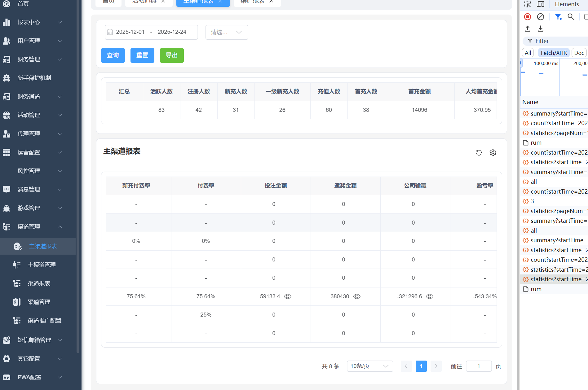Click the 用户管理 user icon in sidebar
588x390 pixels.
(x=7, y=41)
